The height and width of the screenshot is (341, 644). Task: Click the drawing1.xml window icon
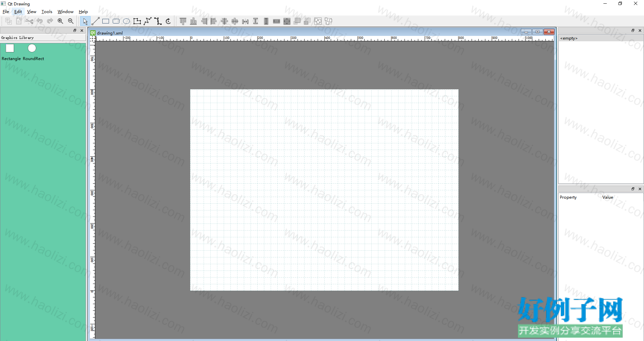[93, 33]
